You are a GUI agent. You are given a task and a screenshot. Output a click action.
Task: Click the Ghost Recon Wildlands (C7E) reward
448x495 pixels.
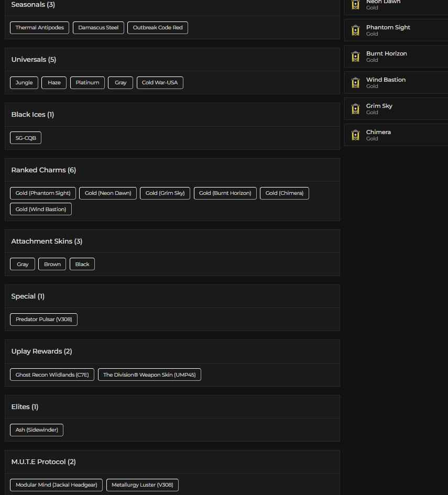point(52,375)
